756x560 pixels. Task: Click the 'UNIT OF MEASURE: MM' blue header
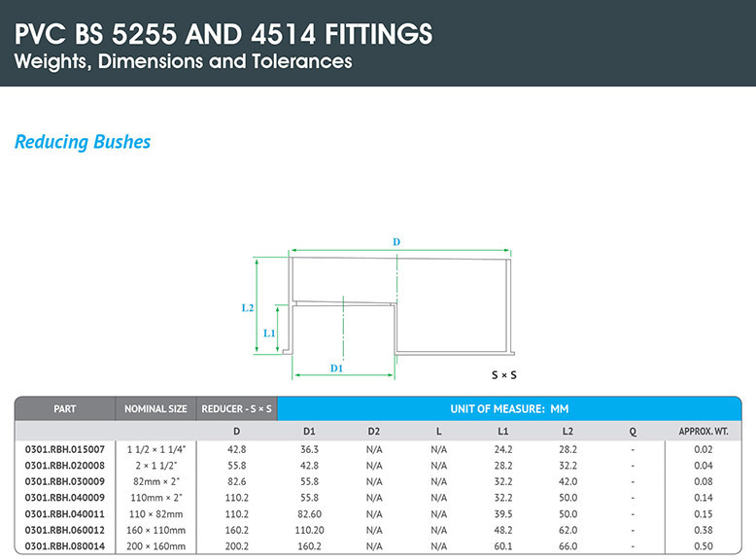pyautogui.click(x=509, y=409)
